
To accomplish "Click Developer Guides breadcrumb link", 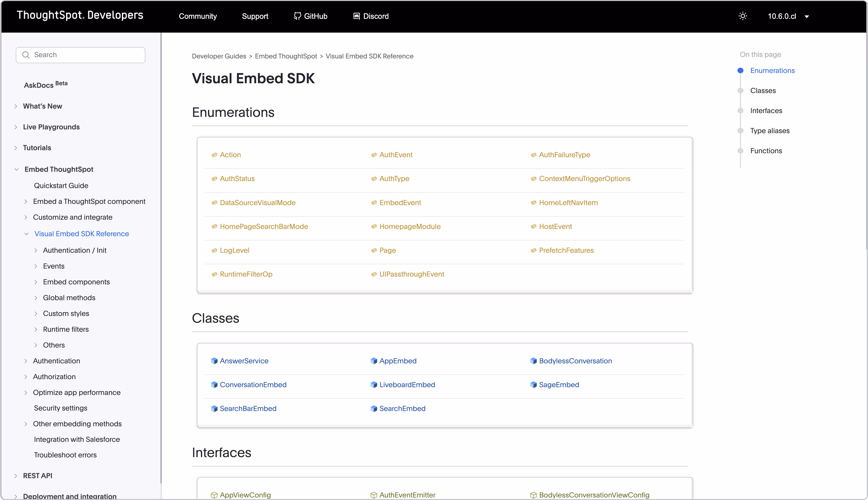I will point(219,56).
